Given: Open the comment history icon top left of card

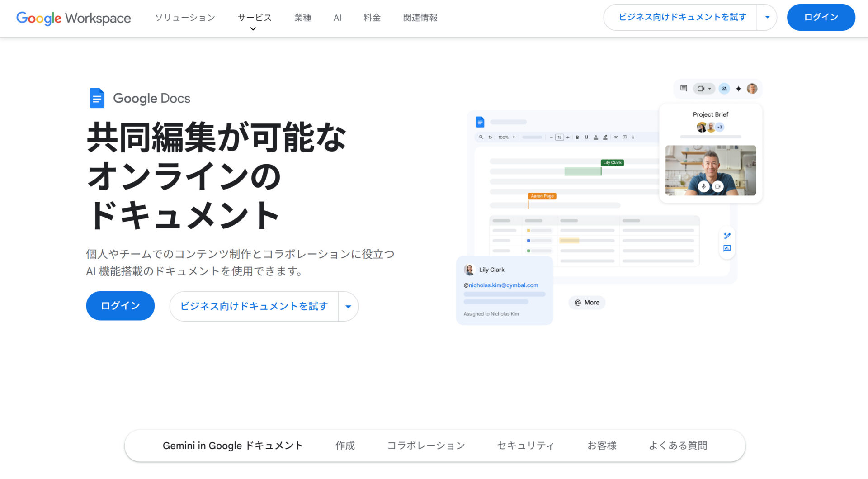Looking at the screenshot, I should (x=684, y=89).
